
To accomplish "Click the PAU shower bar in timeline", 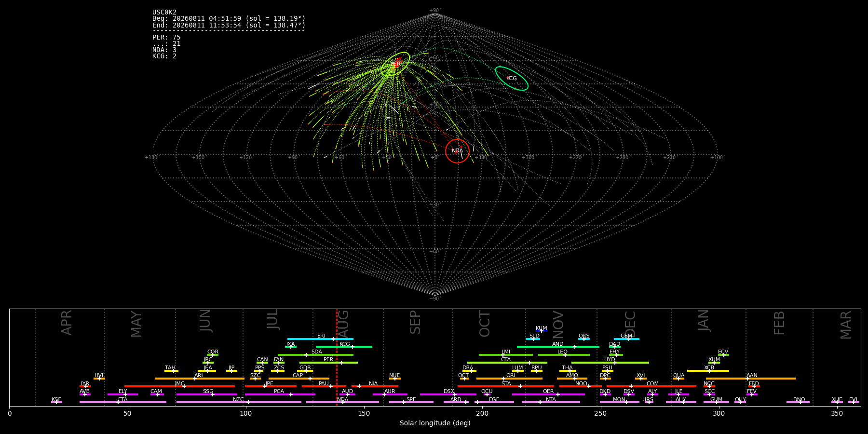I will coord(324,386).
